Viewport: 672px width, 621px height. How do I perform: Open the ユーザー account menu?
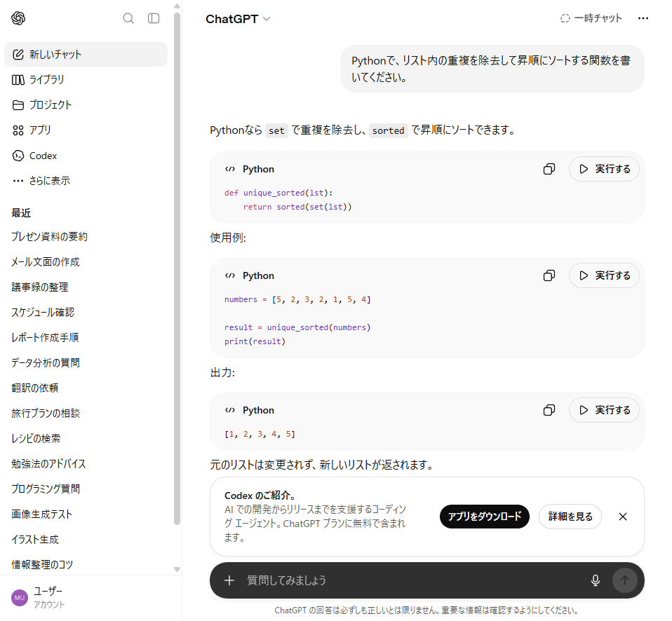(86, 597)
